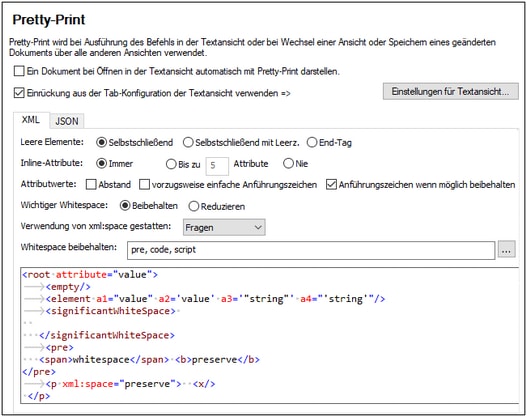
Task: Toggle Anführungszeichen wenn möglich beibehalten
Action: [331, 184]
